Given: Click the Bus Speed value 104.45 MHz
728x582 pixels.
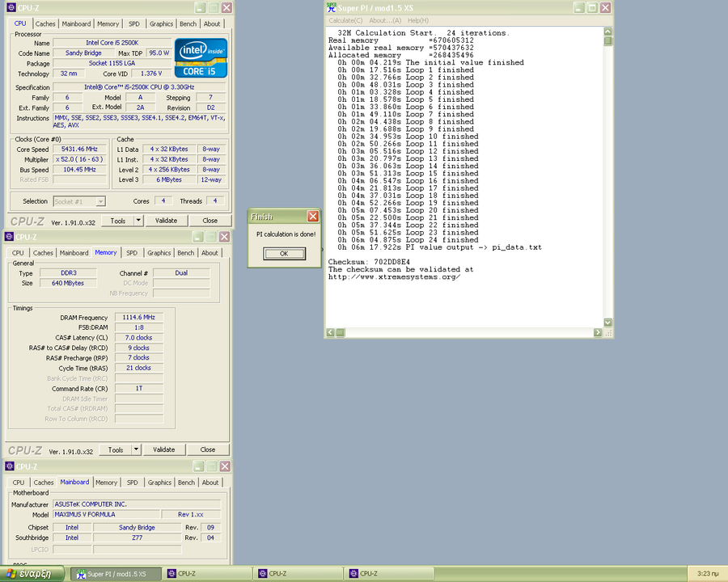Looking at the screenshot, I should [x=79, y=170].
